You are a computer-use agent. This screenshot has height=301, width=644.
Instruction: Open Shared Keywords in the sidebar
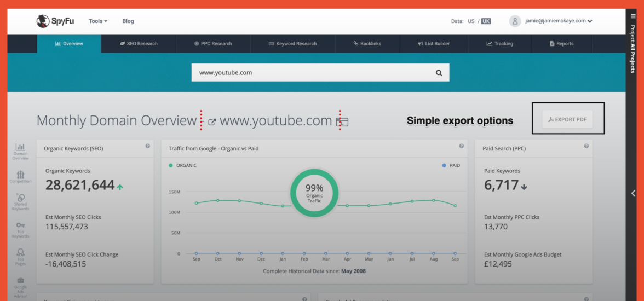(20, 202)
